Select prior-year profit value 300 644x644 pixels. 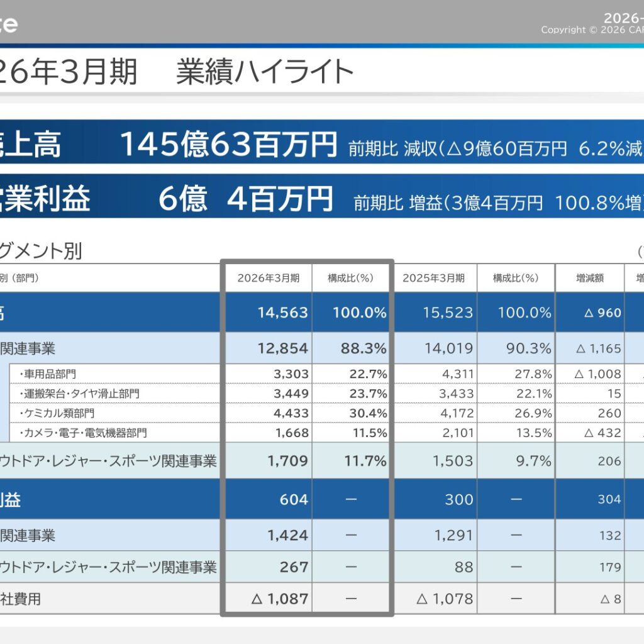(x=458, y=499)
